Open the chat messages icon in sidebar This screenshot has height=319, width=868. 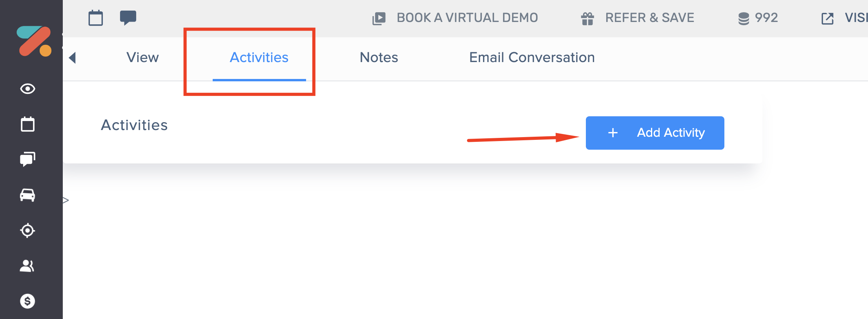click(x=27, y=159)
